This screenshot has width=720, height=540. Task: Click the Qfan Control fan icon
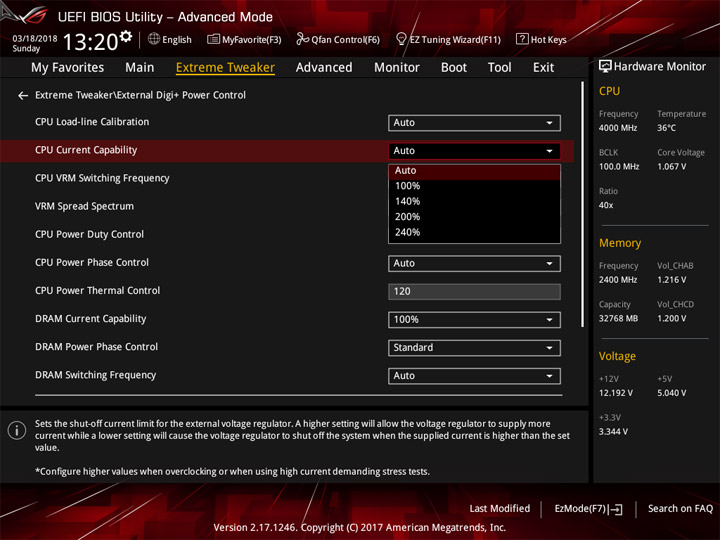click(x=302, y=39)
